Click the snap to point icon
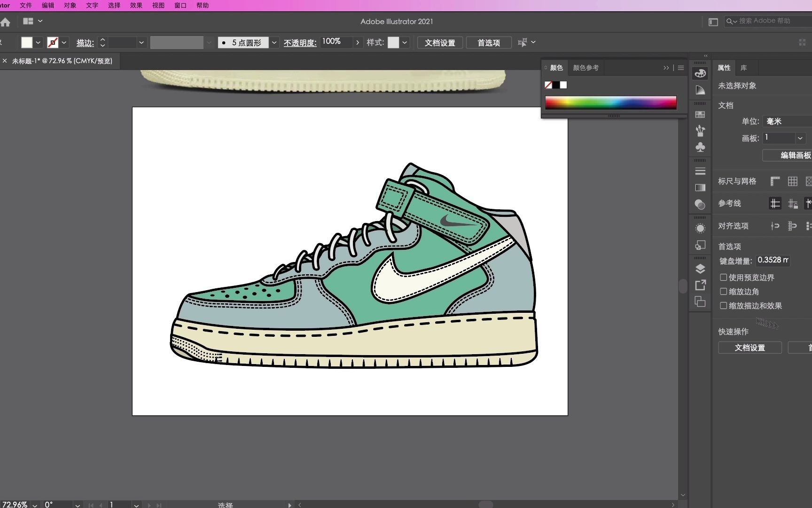 [775, 226]
